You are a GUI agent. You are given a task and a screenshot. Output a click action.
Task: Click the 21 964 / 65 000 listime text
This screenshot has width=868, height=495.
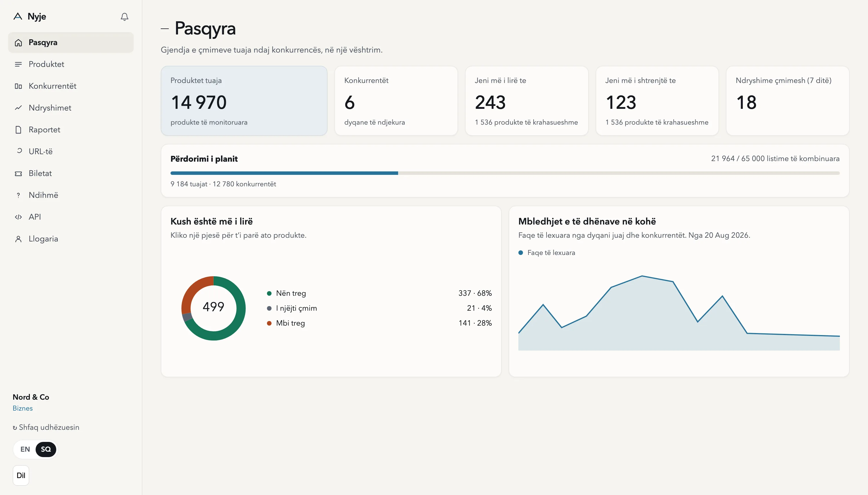point(775,158)
